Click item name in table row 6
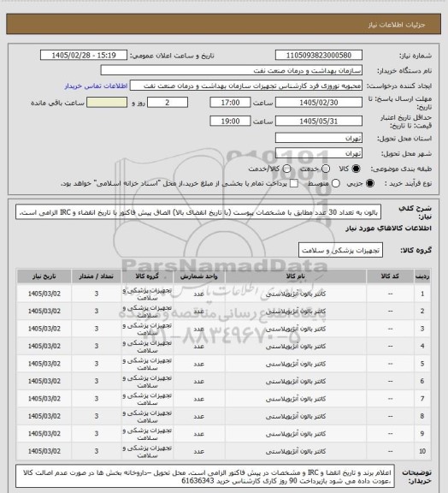The height and width of the screenshot is (493, 448). 296,382
